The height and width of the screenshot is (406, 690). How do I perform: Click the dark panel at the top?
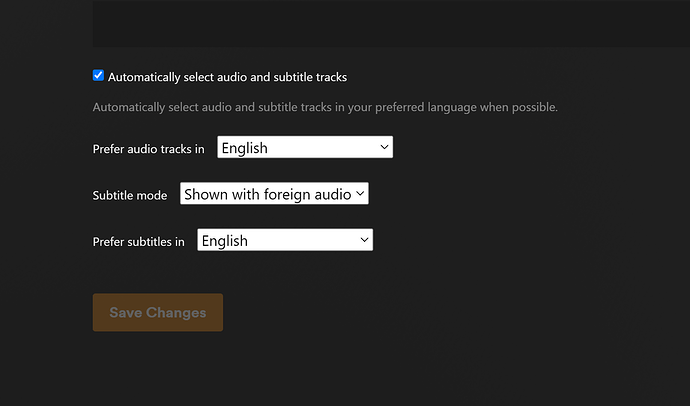coord(390,22)
